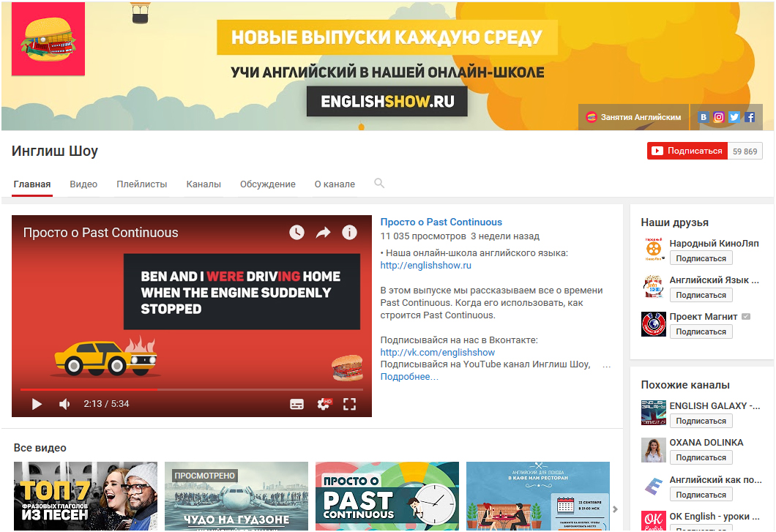Click the Английский Язык ... channel name
Viewport: 776px width, 532px height.
(x=714, y=280)
